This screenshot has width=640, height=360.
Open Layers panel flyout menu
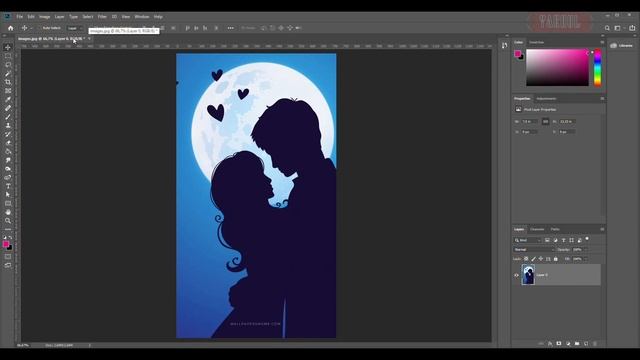pos(602,229)
